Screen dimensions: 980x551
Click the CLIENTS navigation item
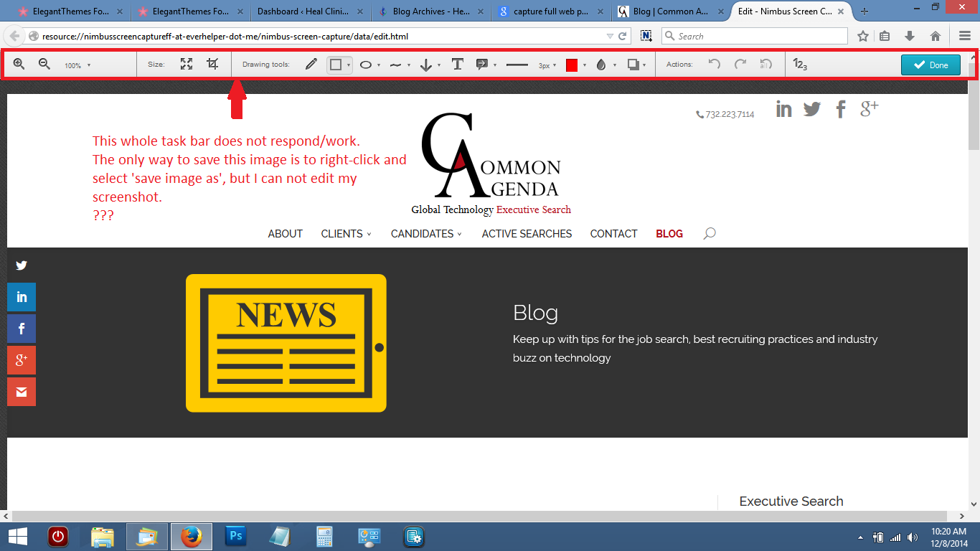pyautogui.click(x=346, y=234)
